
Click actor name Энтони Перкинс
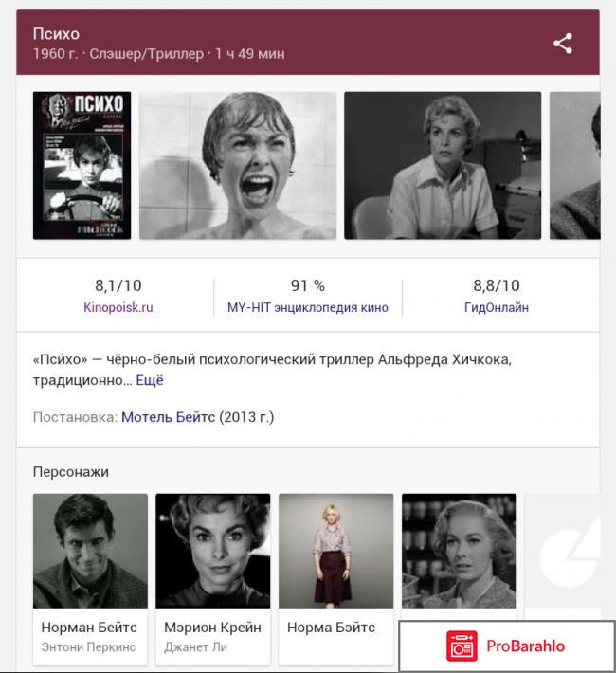(88, 646)
